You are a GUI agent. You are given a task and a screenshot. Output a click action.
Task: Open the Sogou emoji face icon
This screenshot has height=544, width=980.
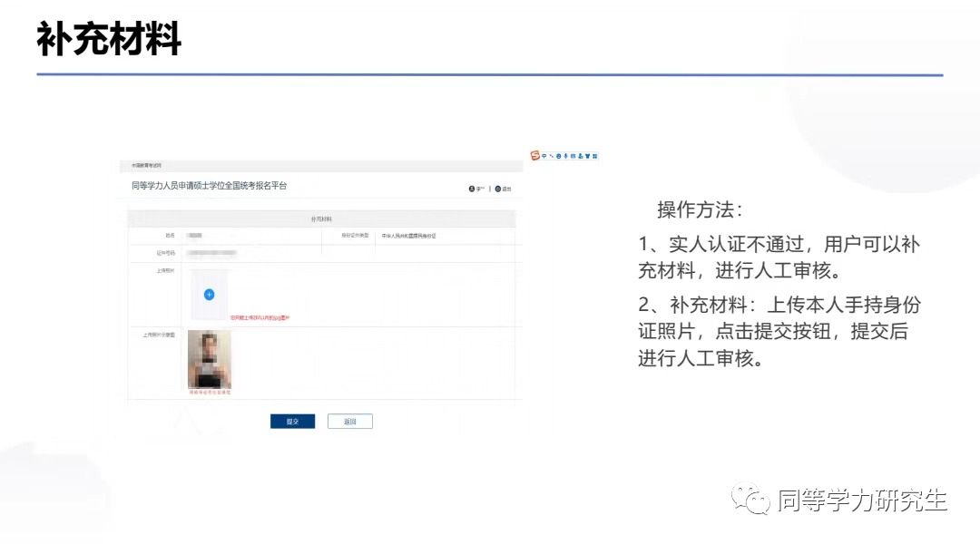(x=558, y=156)
